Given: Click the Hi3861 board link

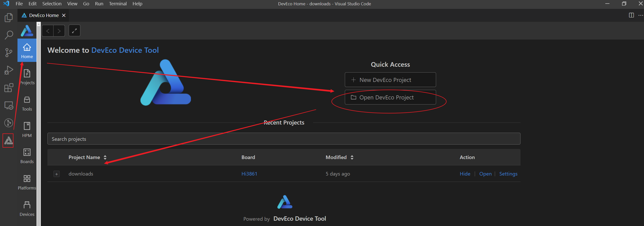Looking at the screenshot, I should click(249, 174).
